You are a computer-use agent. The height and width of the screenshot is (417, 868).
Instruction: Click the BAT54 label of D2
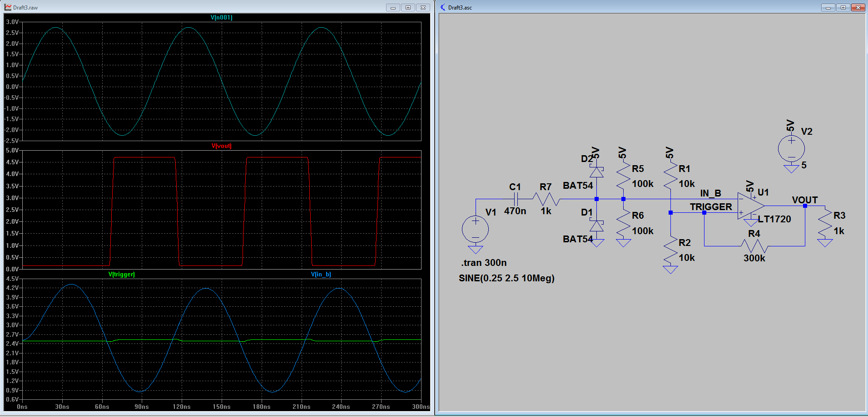click(x=578, y=186)
